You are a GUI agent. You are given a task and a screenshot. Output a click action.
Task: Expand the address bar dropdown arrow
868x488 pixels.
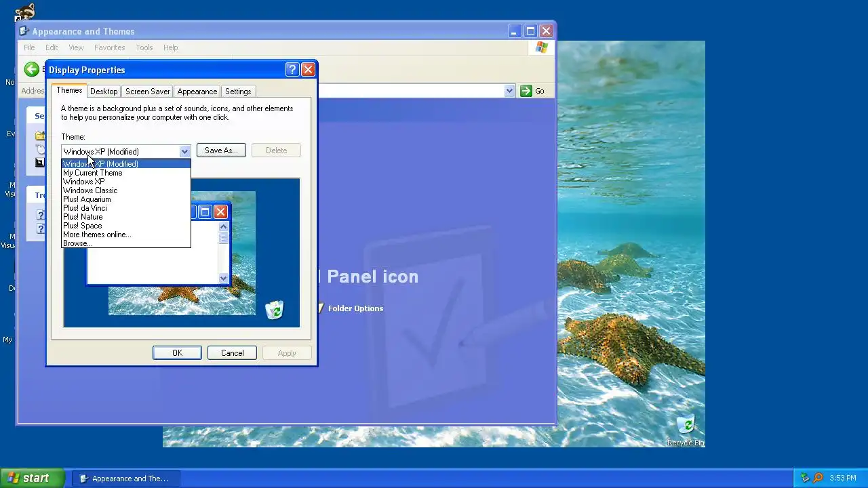[x=510, y=91]
